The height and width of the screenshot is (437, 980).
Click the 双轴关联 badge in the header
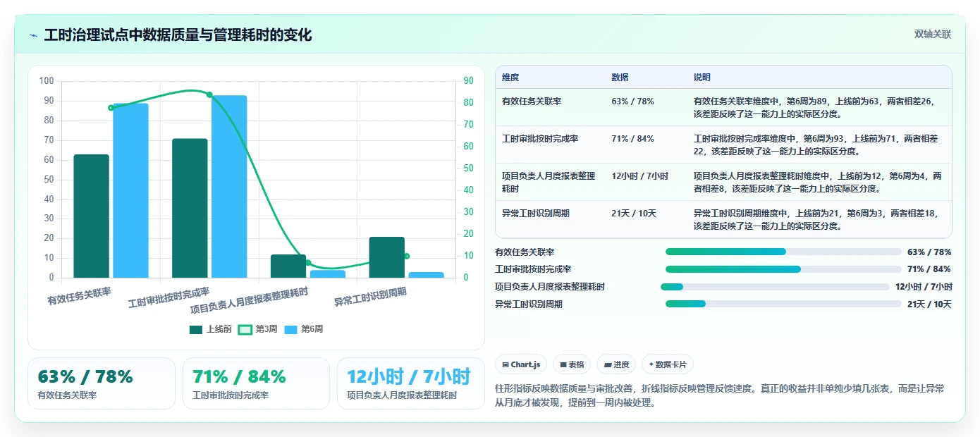932,35
